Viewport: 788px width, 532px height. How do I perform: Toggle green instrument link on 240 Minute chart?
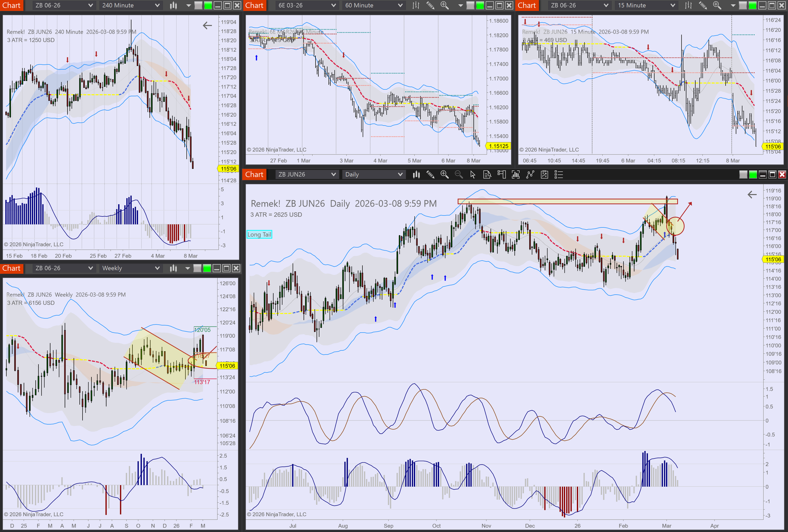208,5
